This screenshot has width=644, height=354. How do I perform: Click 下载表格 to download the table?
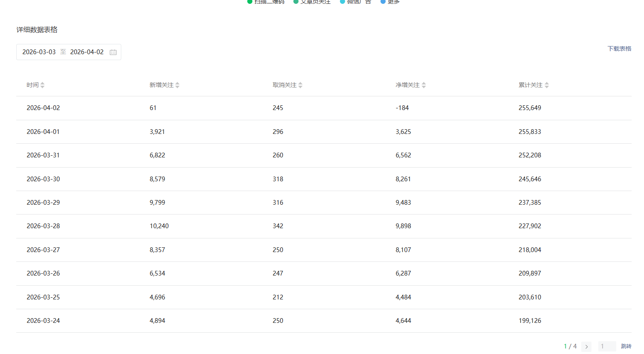point(619,49)
